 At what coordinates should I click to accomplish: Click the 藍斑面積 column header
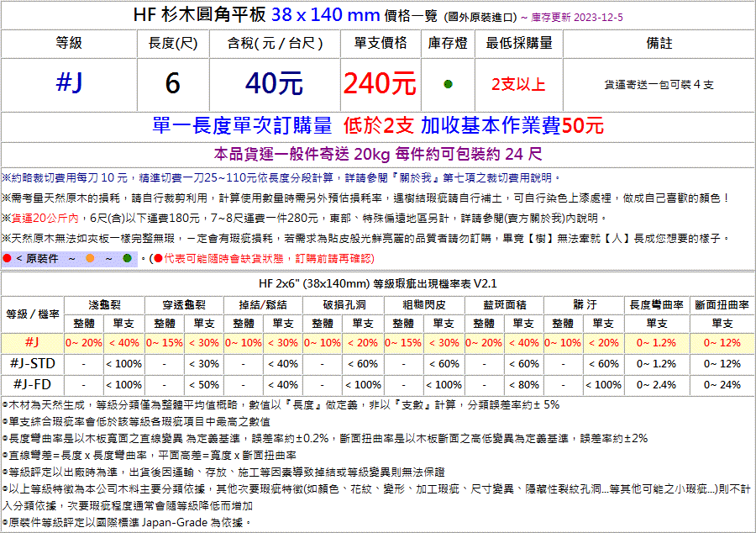coord(504,304)
